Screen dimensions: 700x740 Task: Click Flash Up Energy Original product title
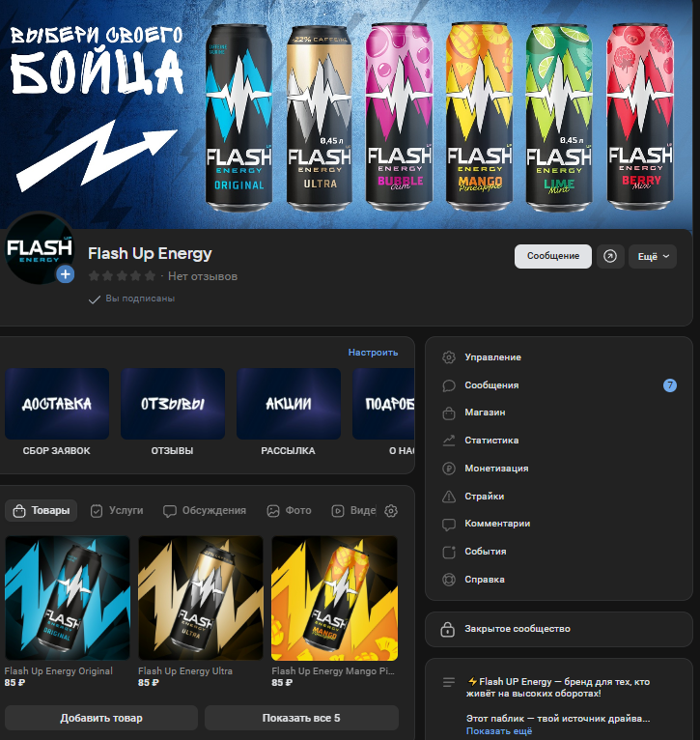[59, 671]
